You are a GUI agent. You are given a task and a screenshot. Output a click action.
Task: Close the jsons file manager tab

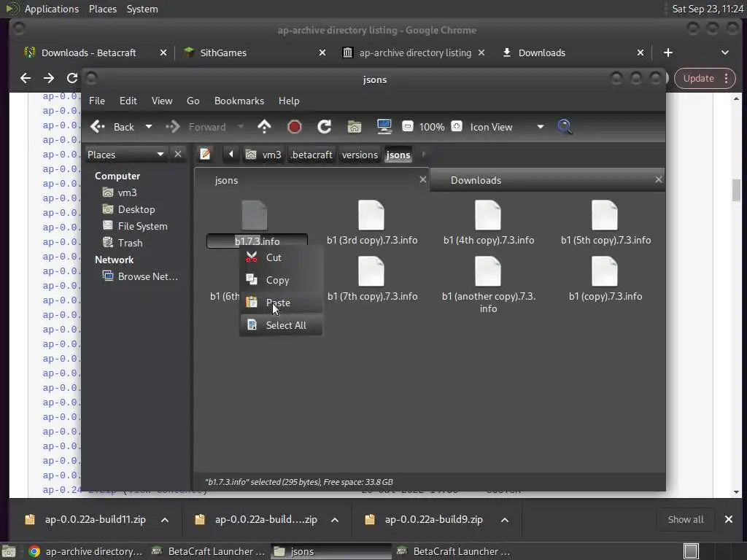point(422,179)
